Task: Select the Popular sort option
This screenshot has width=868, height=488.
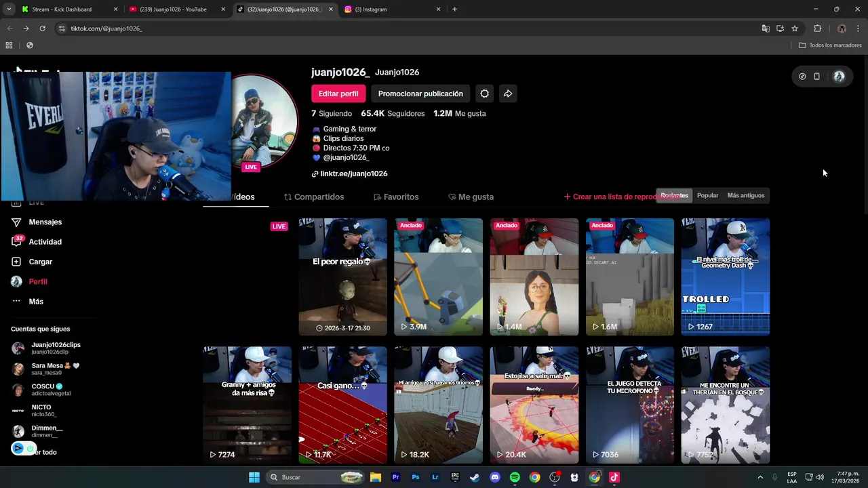Action: click(x=707, y=195)
